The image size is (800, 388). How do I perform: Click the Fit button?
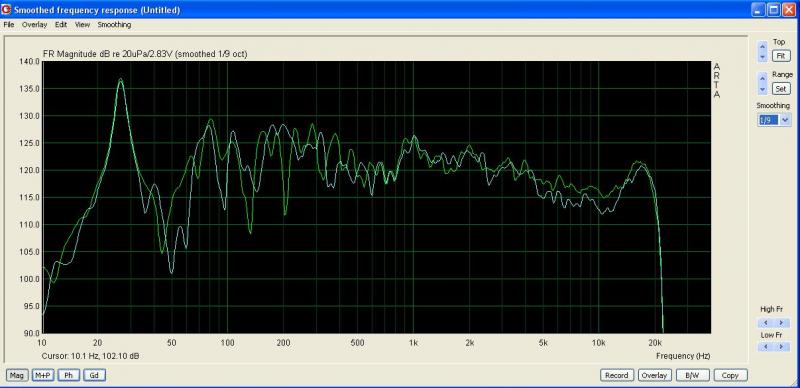click(x=781, y=56)
